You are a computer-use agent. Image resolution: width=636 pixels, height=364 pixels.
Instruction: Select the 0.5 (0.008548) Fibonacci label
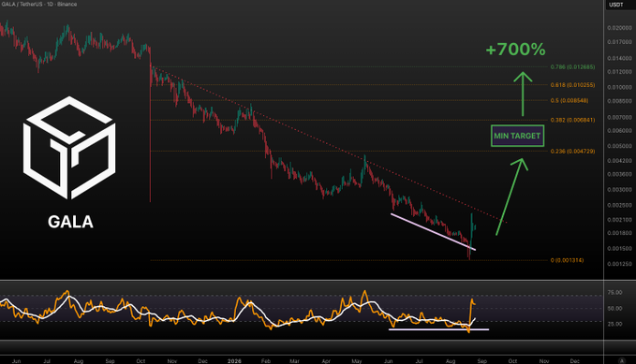click(569, 100)
